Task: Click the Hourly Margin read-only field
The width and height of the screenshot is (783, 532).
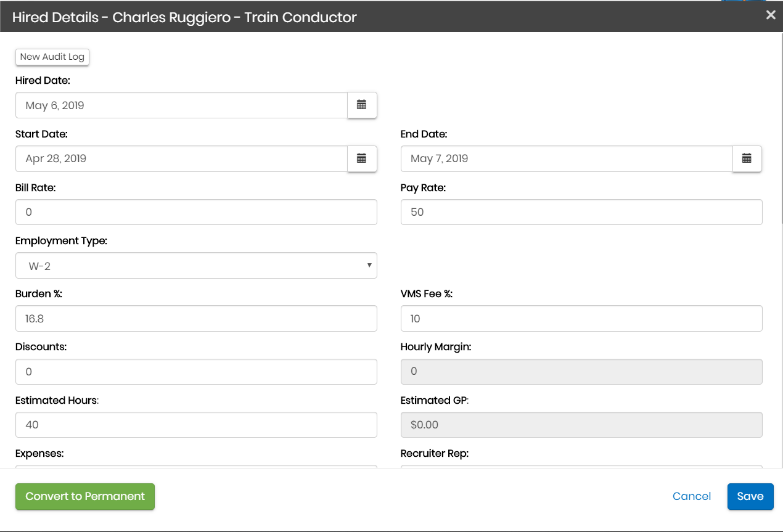Action: click(x=581, y=372)
